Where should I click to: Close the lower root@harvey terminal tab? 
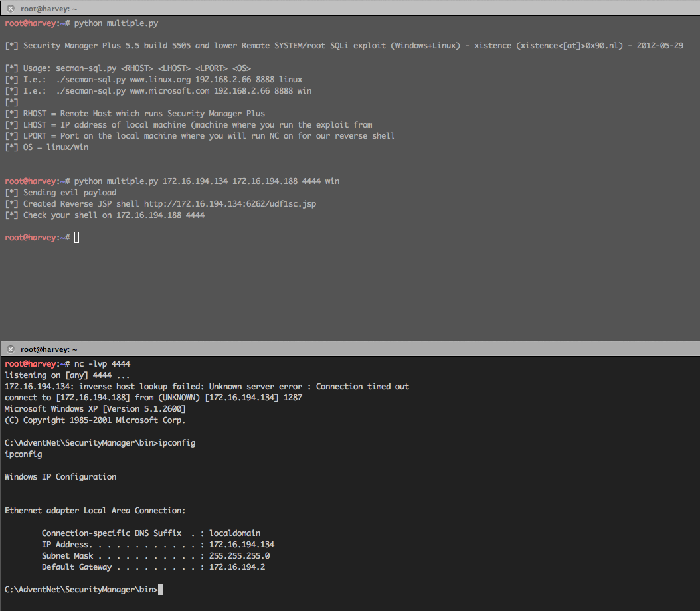[11, 349]
